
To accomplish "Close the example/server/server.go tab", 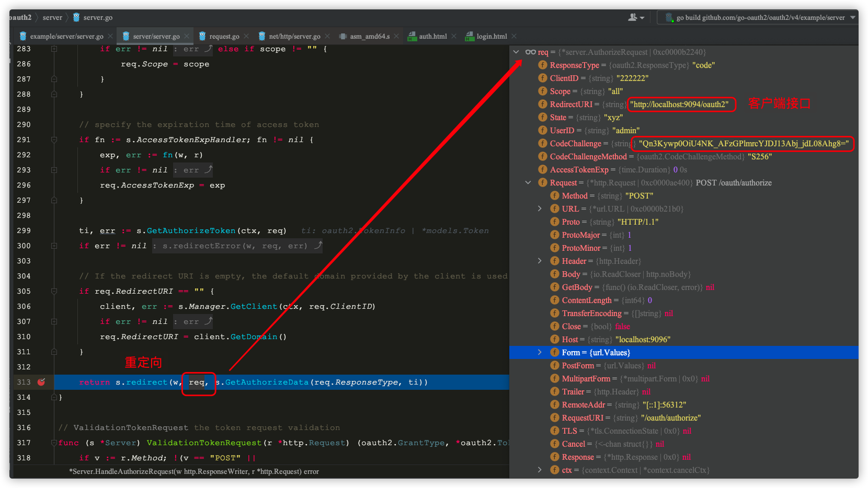I will (x=110, y=36).
